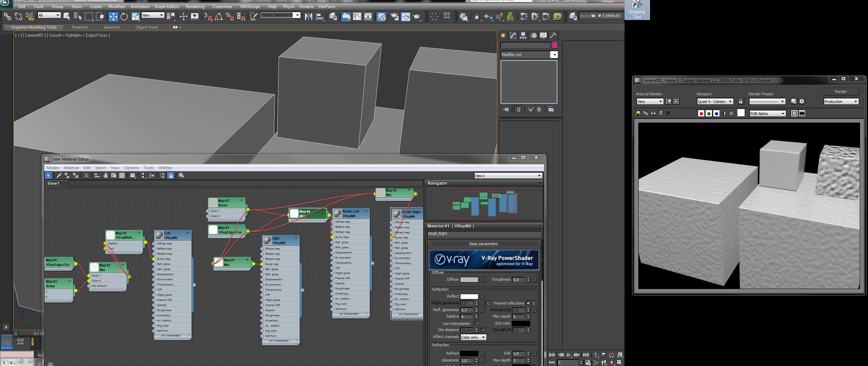
Task: Open the Snipping Tool shortcut
Action: 637,10
